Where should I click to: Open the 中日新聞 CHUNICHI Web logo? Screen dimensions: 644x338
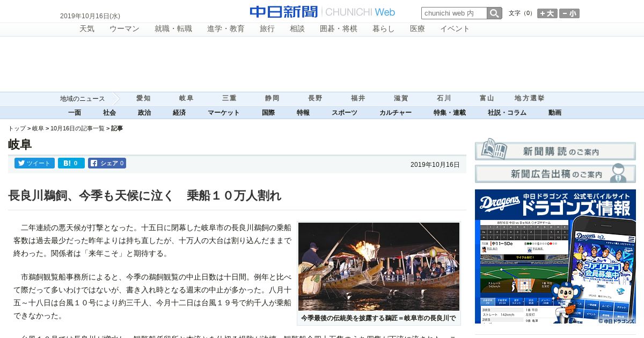coord(322,12)
